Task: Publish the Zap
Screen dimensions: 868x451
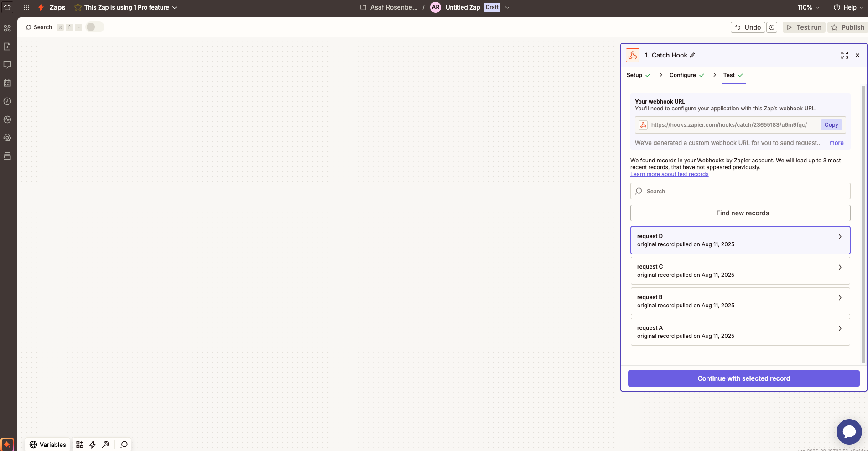Action: pyautogui.click(x=847, y=27)
